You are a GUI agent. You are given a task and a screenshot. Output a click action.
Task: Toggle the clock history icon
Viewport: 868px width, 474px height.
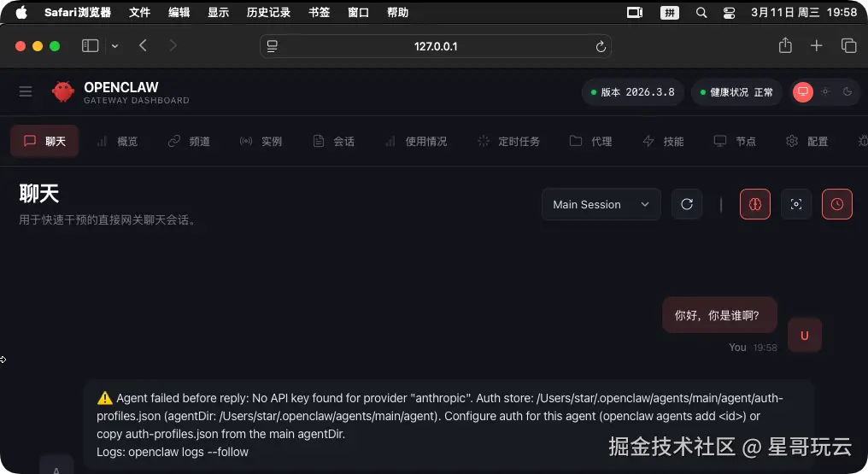[x=837, y=204]
